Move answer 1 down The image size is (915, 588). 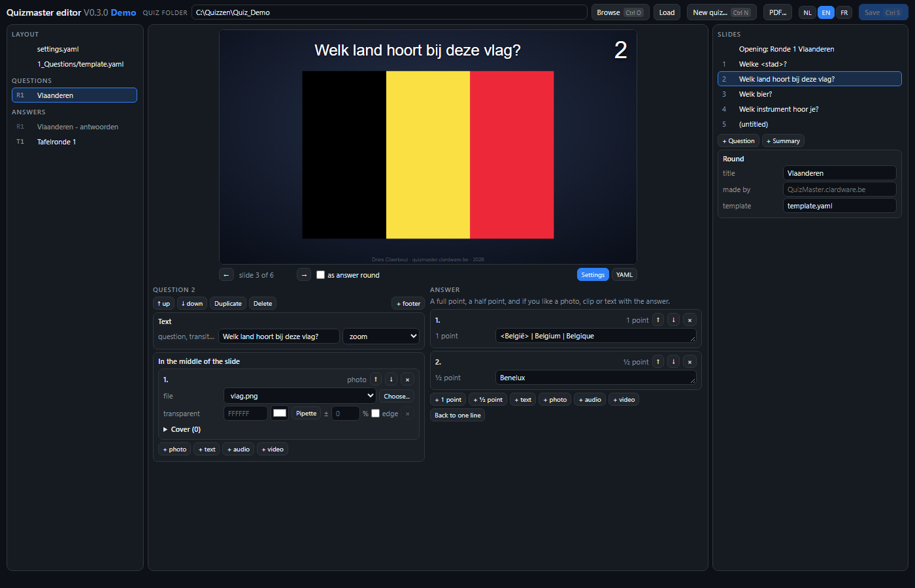point(673,320)
